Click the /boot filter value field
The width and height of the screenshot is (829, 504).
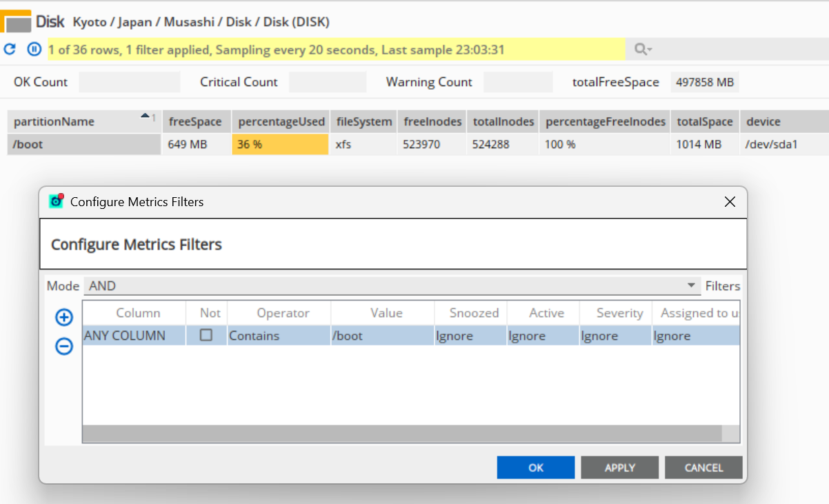(x=382, y=336)
